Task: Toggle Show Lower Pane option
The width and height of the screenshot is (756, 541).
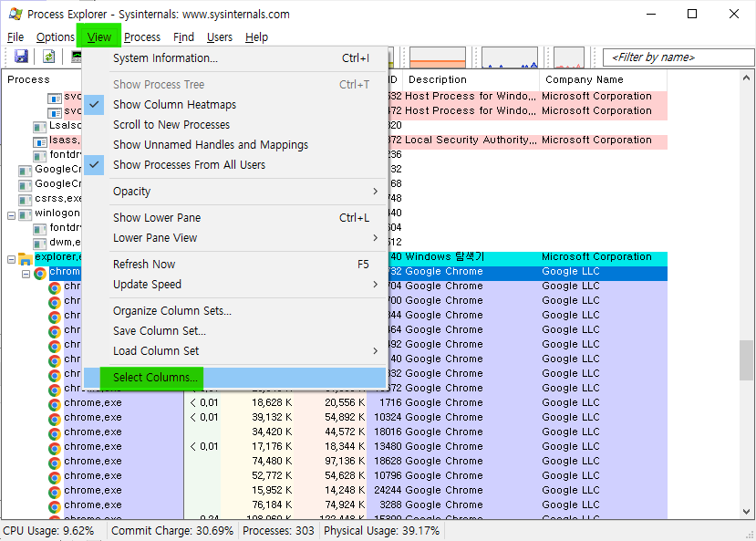Action: pos(234,218)
